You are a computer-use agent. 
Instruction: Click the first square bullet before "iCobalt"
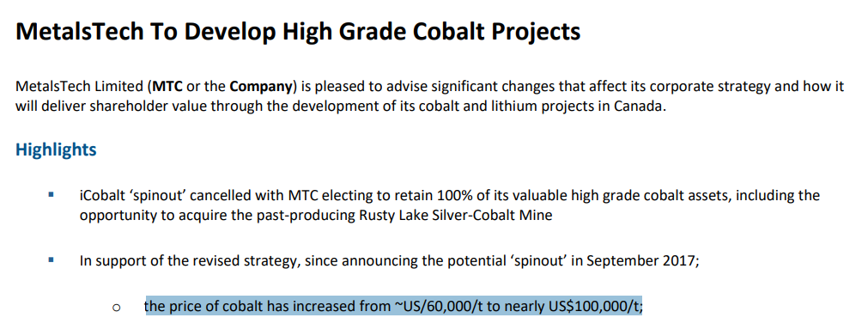click(x=52, y=194)
